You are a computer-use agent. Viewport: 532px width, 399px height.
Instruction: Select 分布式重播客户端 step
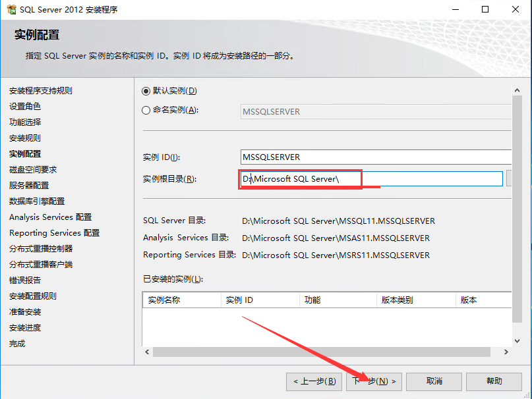pyautogui.click(x=41, y=265)
